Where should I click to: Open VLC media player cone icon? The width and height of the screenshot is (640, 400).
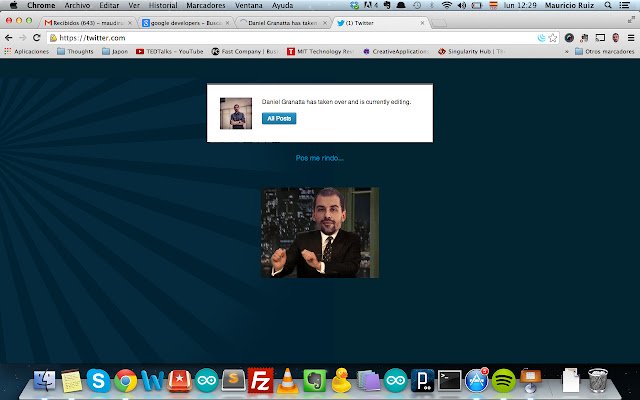[287, 380]
